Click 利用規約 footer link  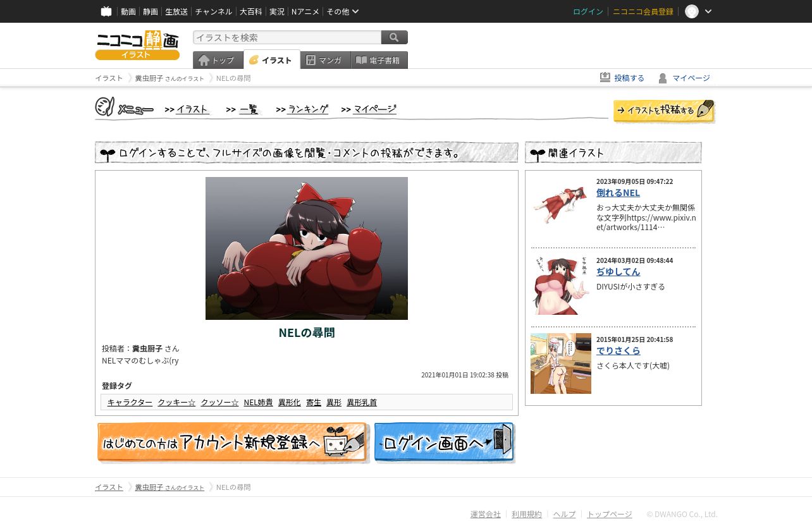[x=527, y=515]
